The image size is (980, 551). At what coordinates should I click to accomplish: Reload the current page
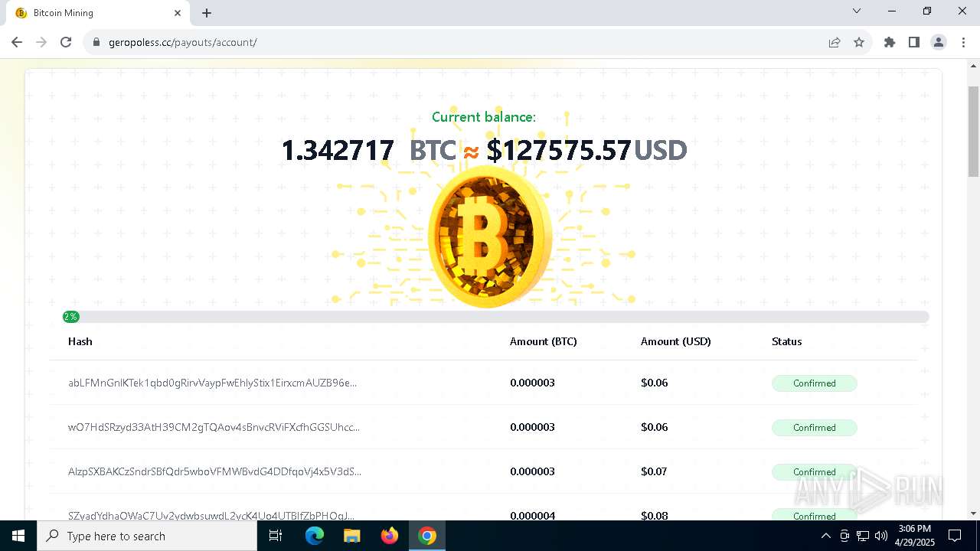[x=66, y=42]
